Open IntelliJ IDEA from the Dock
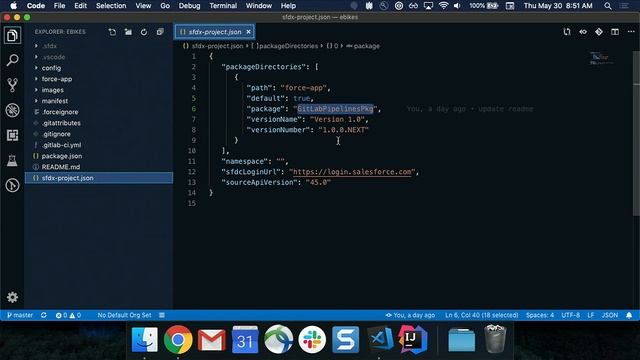The width and height of the screenshot is (640, 360). pos(413,339)
